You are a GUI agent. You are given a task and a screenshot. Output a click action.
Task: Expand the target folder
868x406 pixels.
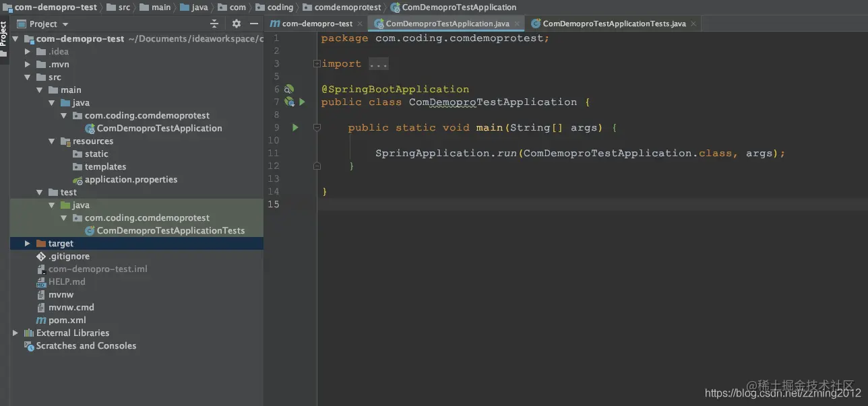point(28,244)
